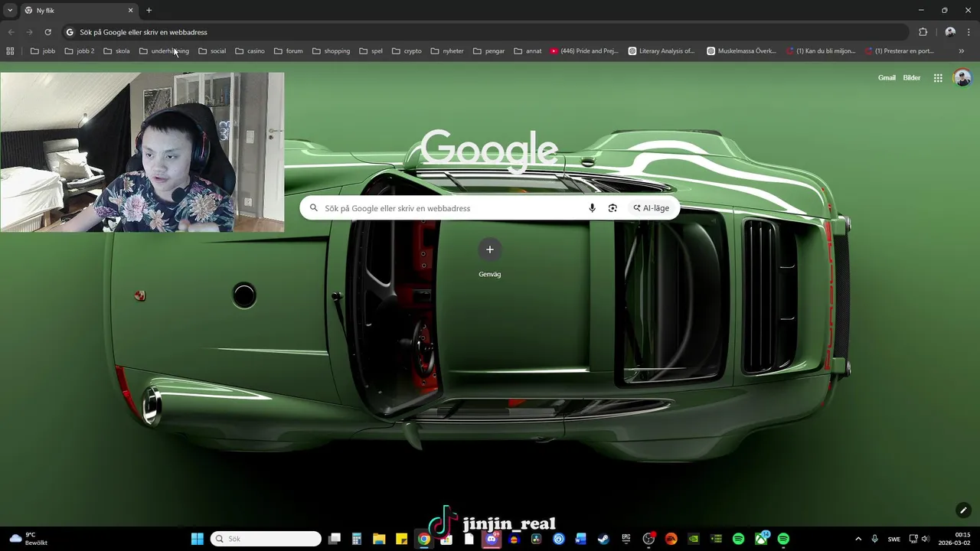Open a new tab with plus icon

(149, 10)
